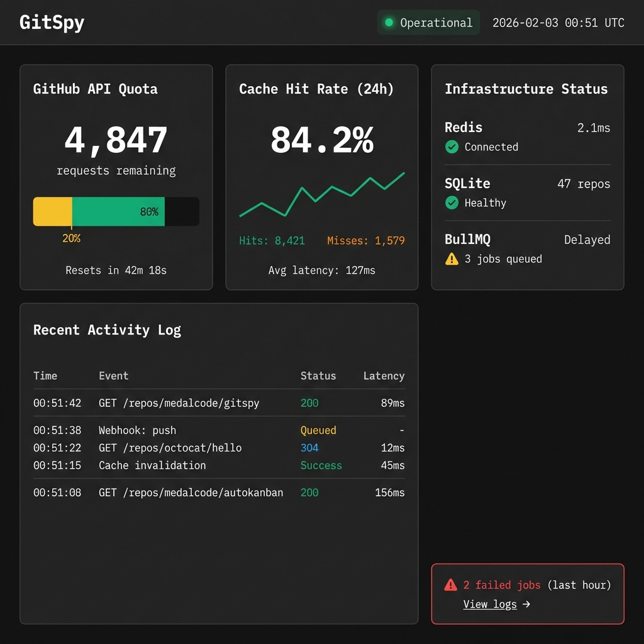Image resolution: width=644 pixels, height=644 pixels.
Task: Click the Success status for Cache invalidation
Action: pyautogui.click(x=321, y=465)
